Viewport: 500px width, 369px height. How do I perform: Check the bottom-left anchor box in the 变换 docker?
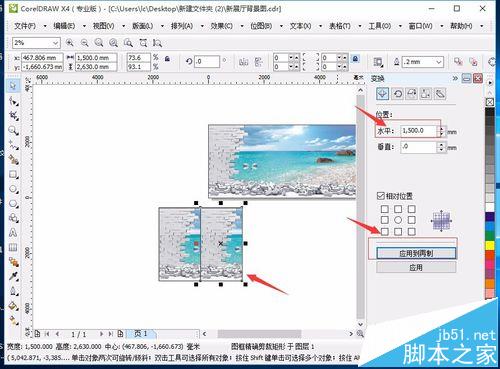[x=384, y=231]
